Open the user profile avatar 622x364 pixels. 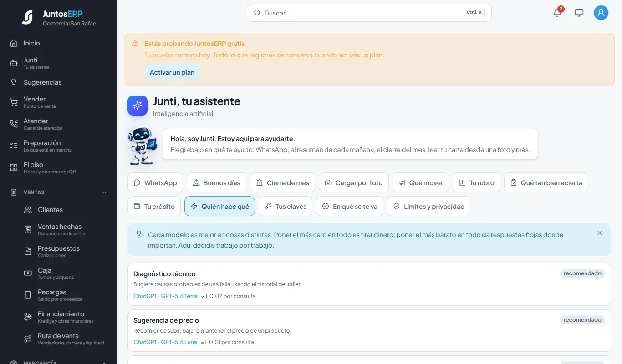(601, 13)
